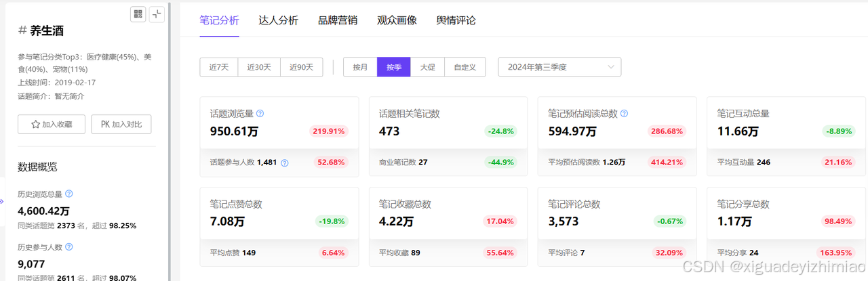Click the 594.97万 estimated reads value
This screenshot has width=868, height=281.
[572, 131]
